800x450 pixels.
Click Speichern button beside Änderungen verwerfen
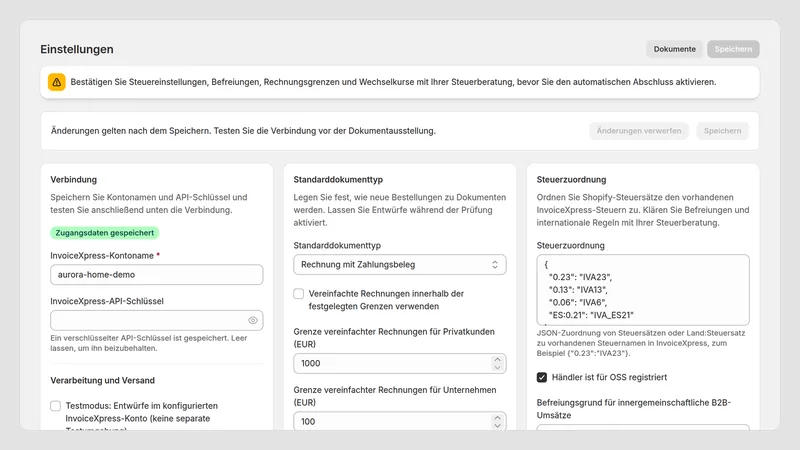point(722,131)
